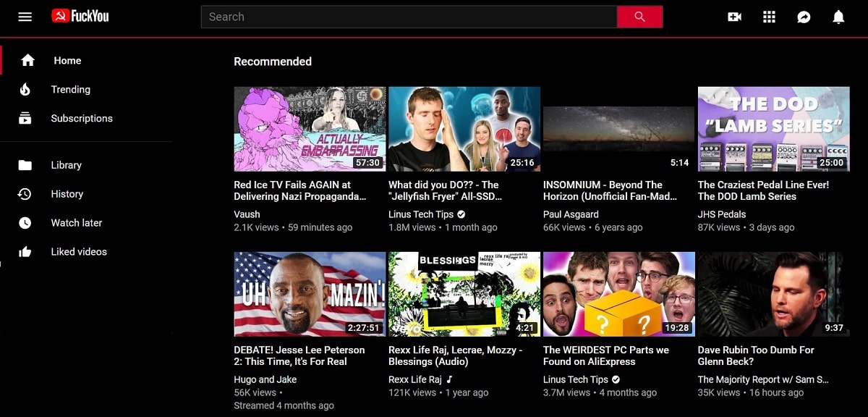Click title 'What did you DO?? - The Jellyfish Fryer'

pos(446,190)
